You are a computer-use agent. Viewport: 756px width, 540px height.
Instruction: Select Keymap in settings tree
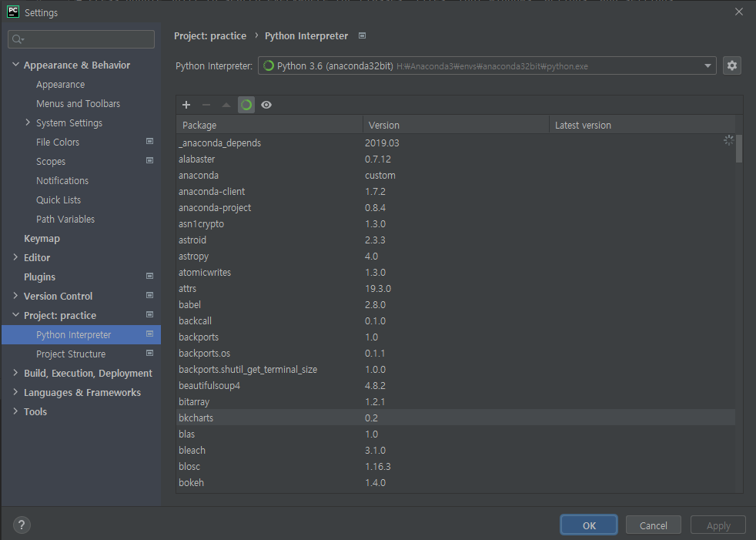(x=42, y=238)
